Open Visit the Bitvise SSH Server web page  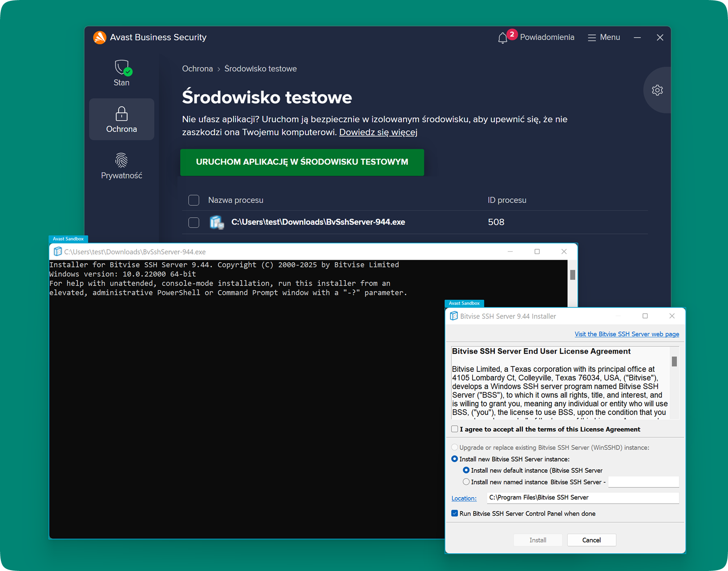(627, 334)
